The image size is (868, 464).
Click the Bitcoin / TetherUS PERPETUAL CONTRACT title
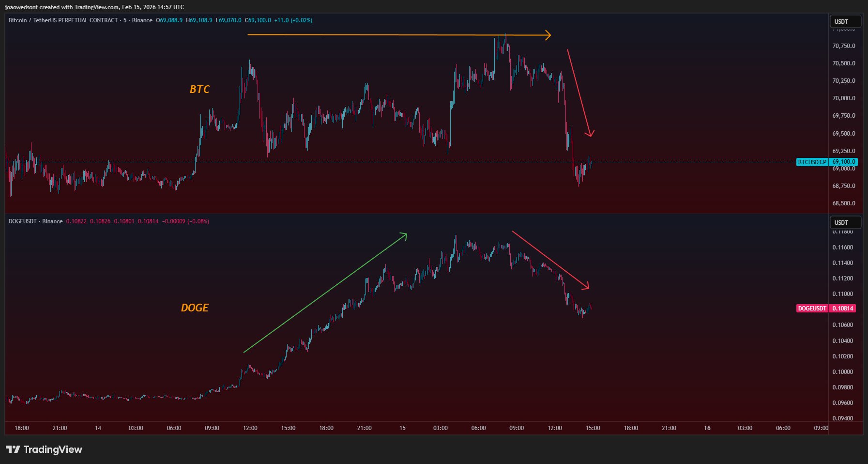pyautogui.click(x=63, y=20)
